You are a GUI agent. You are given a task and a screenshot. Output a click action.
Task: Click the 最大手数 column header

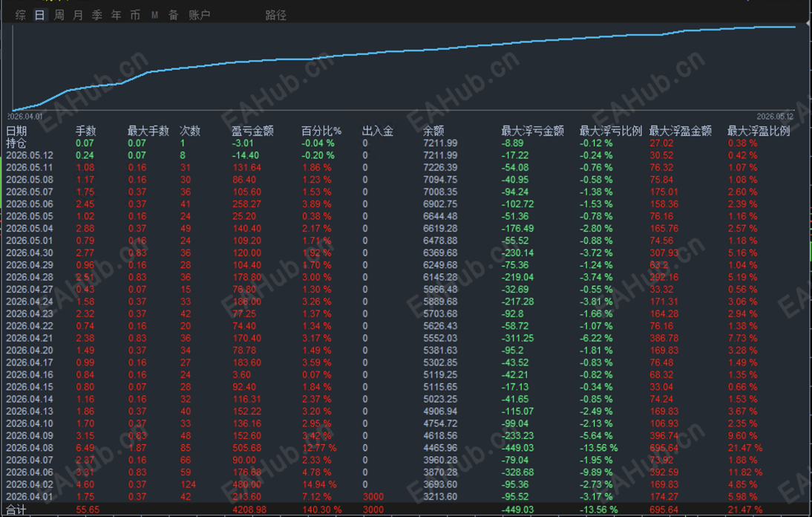tap(148, 131)
